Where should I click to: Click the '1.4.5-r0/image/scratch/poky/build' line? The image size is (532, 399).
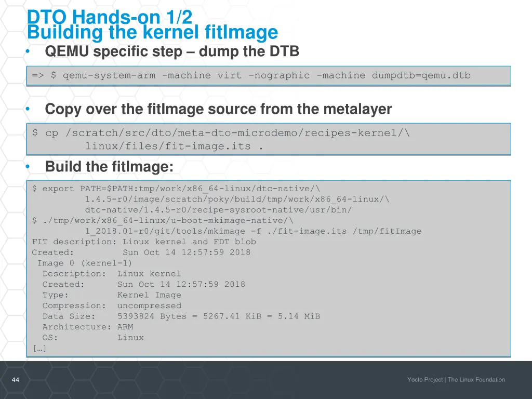237,199
